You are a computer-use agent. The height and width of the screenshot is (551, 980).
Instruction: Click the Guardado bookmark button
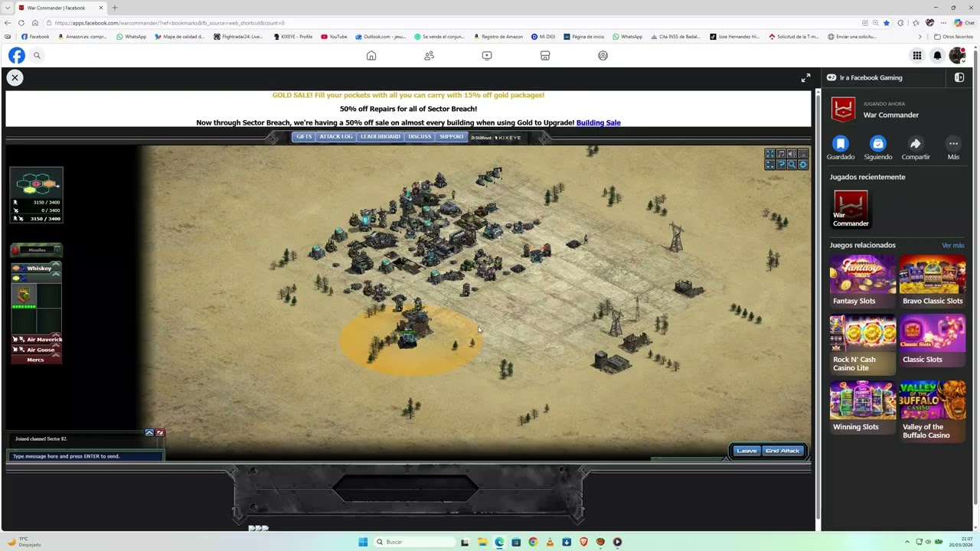click(841, 148)
